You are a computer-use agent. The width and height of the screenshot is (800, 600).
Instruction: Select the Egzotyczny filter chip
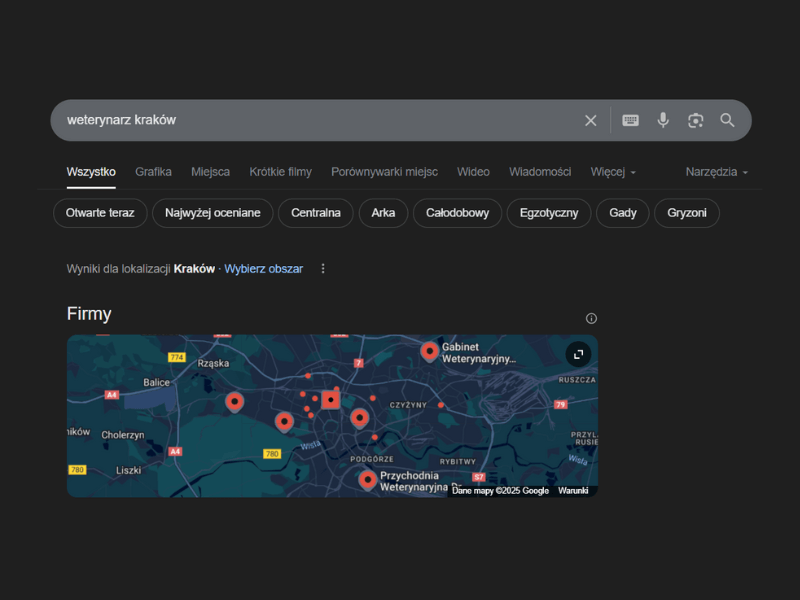click(548, 213)
